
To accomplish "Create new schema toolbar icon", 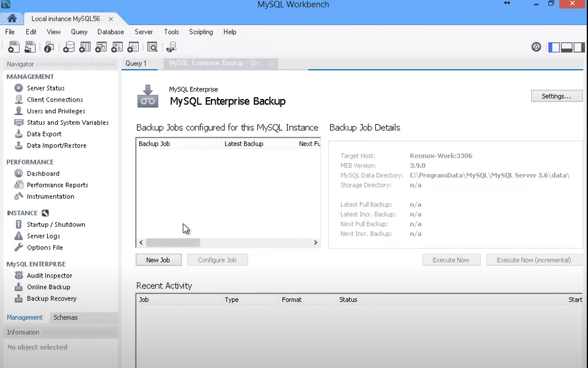I will (68, 47).
